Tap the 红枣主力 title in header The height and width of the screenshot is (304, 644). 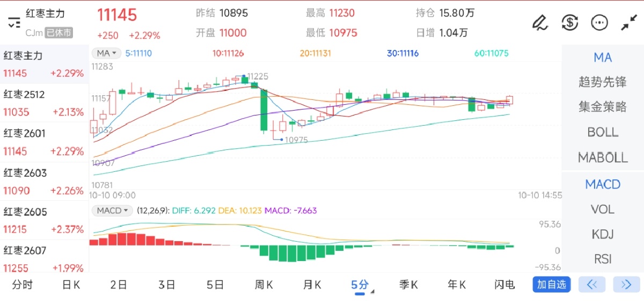[x=45, y=13]
